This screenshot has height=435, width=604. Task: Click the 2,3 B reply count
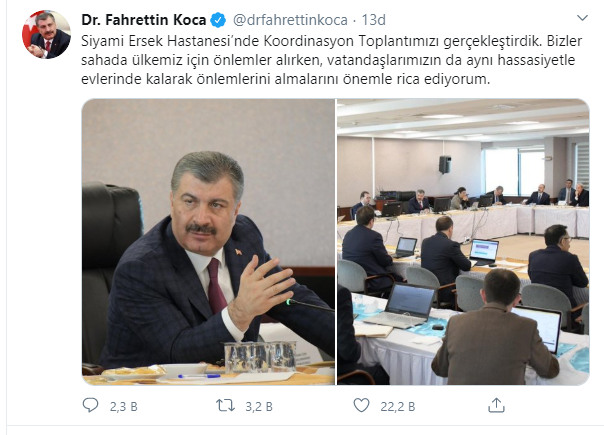[123, 406]
